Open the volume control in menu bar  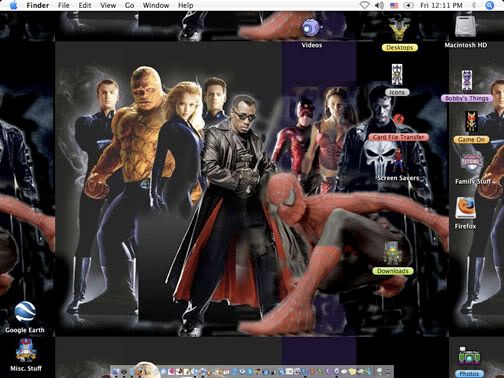point(379,5)
